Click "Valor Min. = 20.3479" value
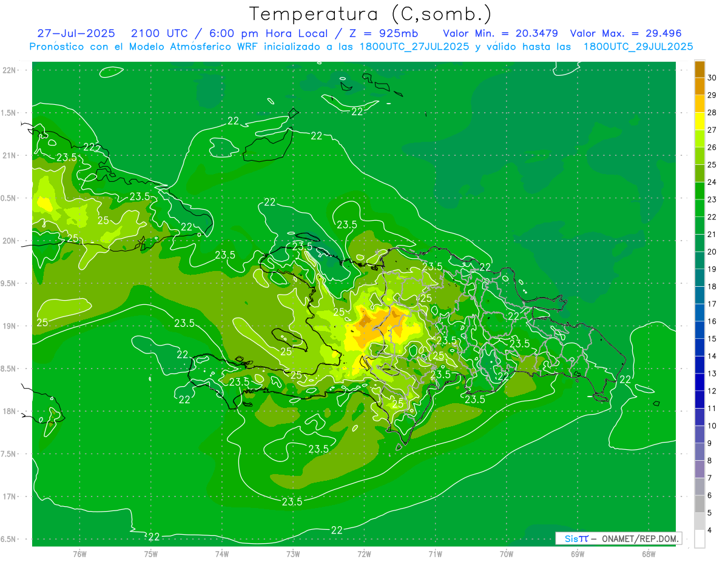 click(500, 33)
